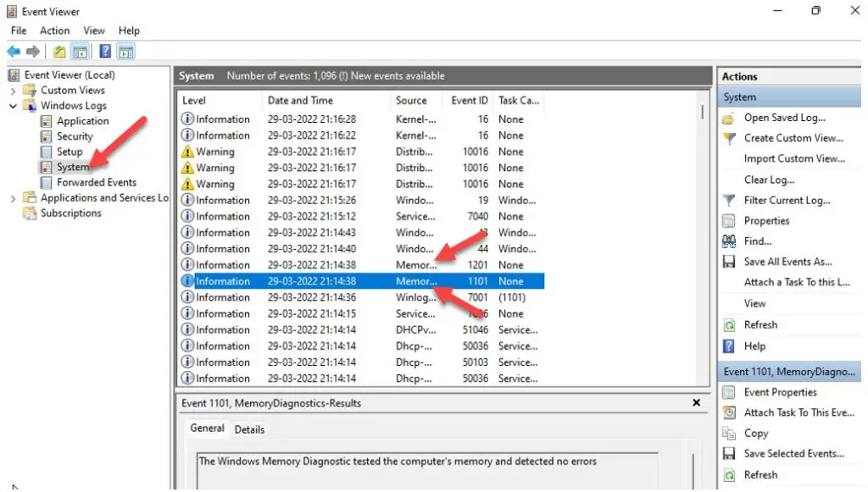Close the Event 1101 preview pane
The width and height of the screenshot is (868, 492).
click(x=697, y=402)
